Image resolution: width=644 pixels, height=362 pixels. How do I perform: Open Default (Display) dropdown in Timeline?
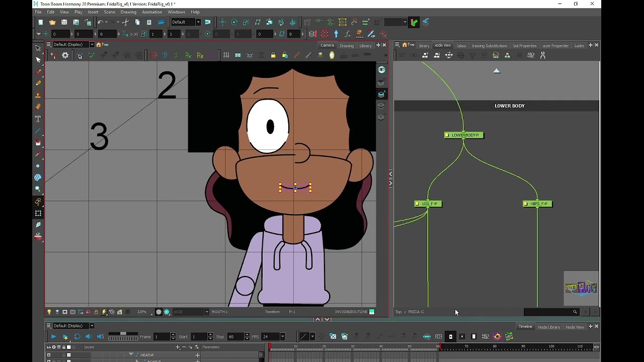coord(92,326)
